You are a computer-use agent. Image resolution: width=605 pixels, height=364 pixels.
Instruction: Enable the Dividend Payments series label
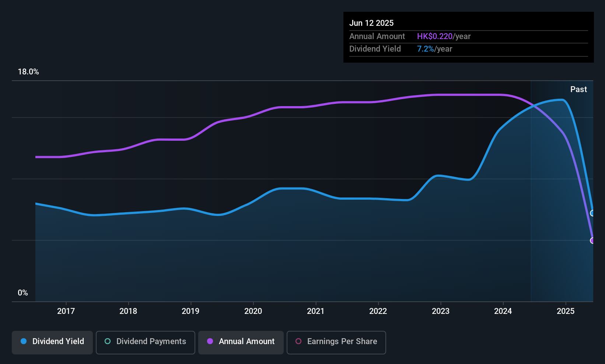click(x=151, y=341)
